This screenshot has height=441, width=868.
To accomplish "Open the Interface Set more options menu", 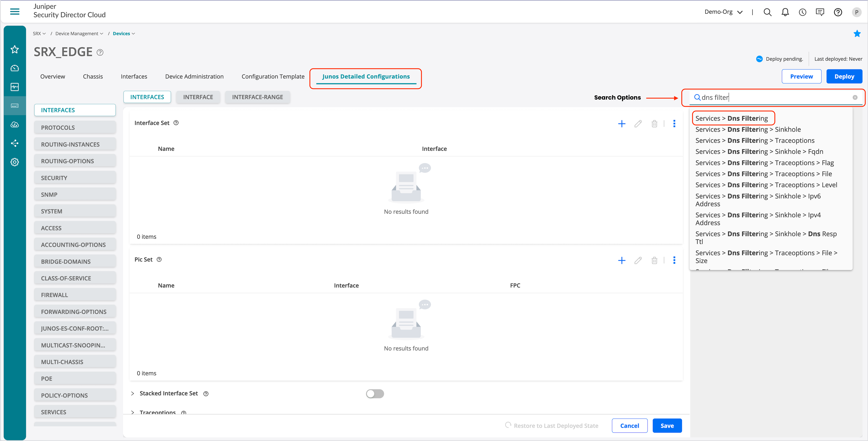I will pos(674,124).
